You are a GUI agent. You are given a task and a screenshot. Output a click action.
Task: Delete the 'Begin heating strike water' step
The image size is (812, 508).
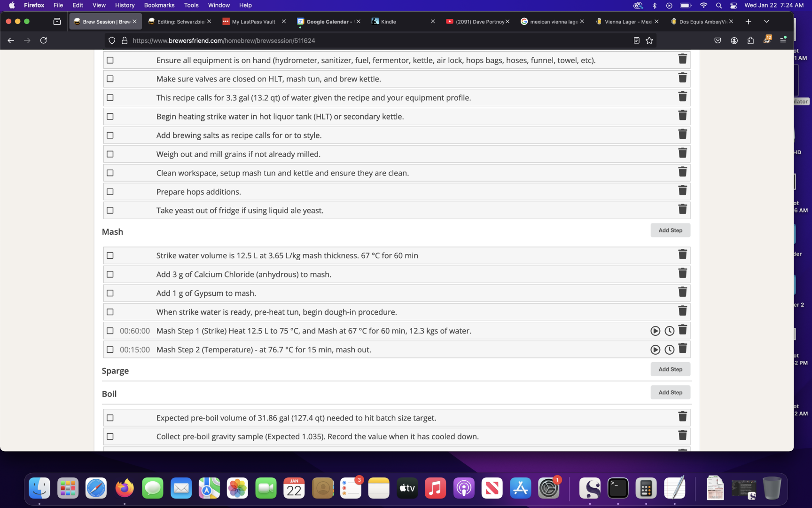click(x=682, y=115)
